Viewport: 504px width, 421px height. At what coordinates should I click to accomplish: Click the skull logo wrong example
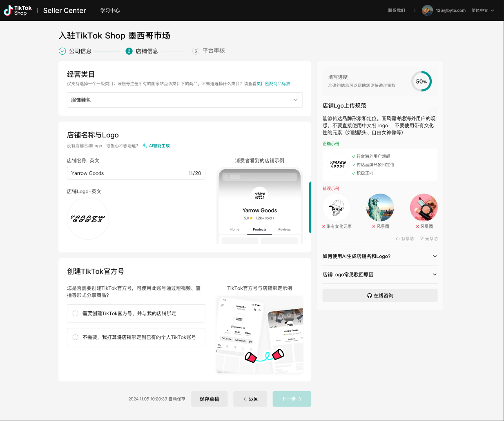pyautogui.click(x=336, y=208)
